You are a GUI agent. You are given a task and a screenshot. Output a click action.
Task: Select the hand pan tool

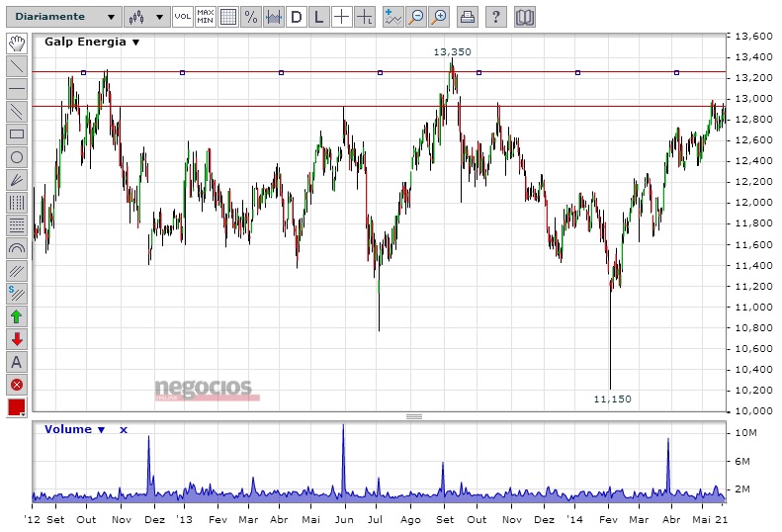17,44
